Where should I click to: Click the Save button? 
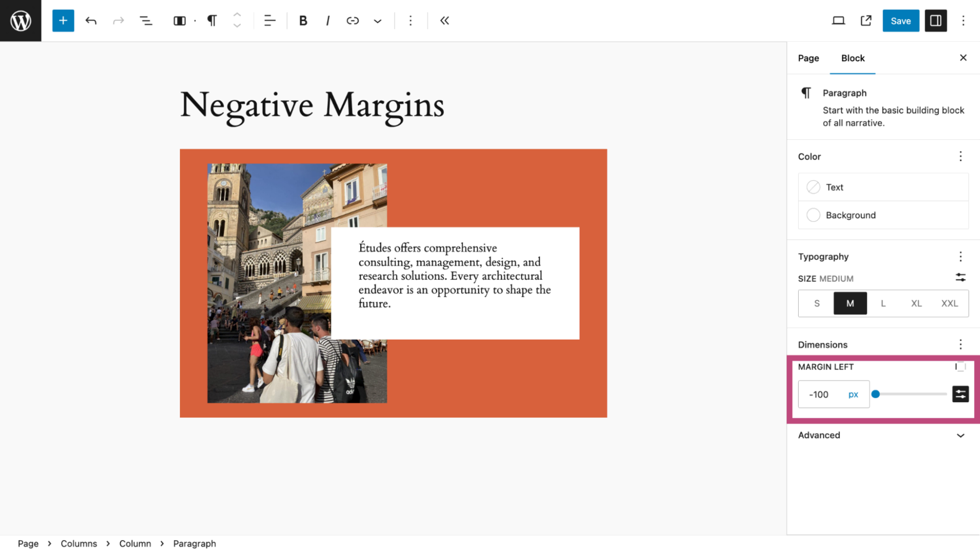point(900,20)
